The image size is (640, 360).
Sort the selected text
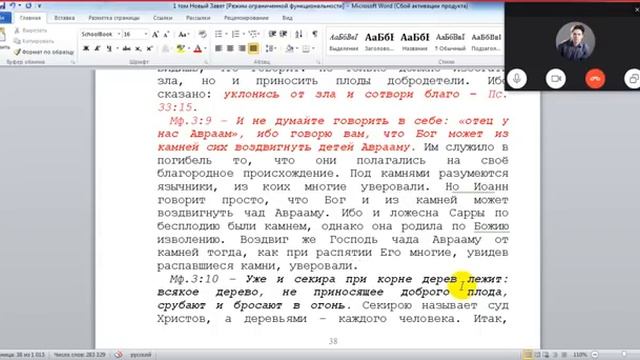click(x=299, y=34)
